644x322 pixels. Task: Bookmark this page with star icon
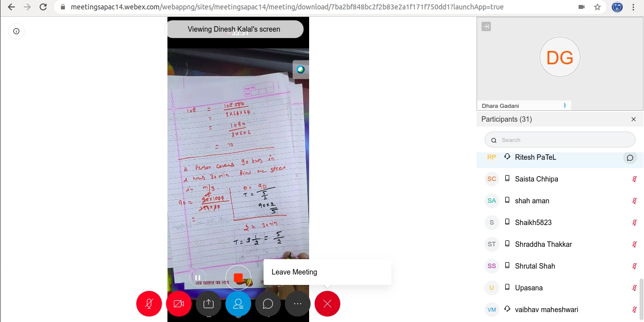click(597, 7)
